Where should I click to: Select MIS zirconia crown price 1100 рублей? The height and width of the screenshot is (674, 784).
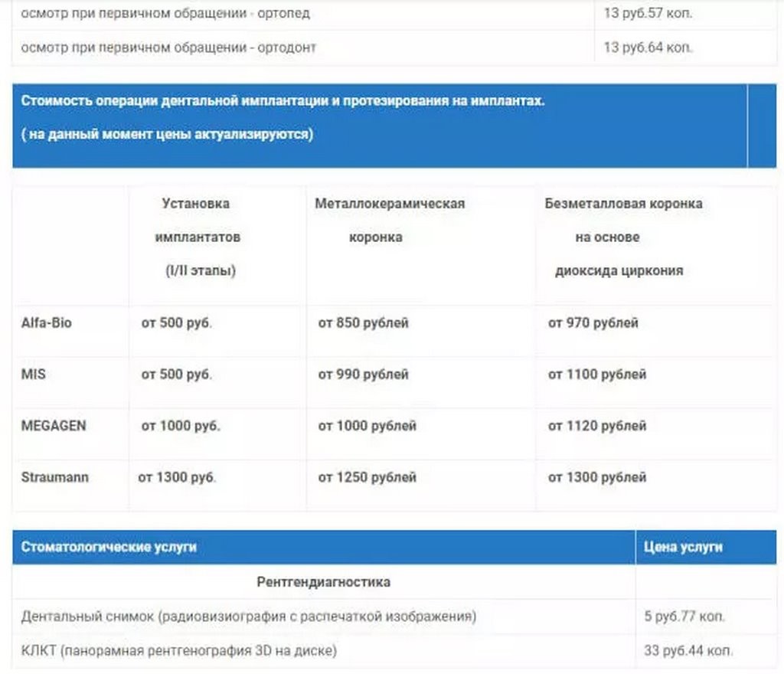[x=596, y=375]
